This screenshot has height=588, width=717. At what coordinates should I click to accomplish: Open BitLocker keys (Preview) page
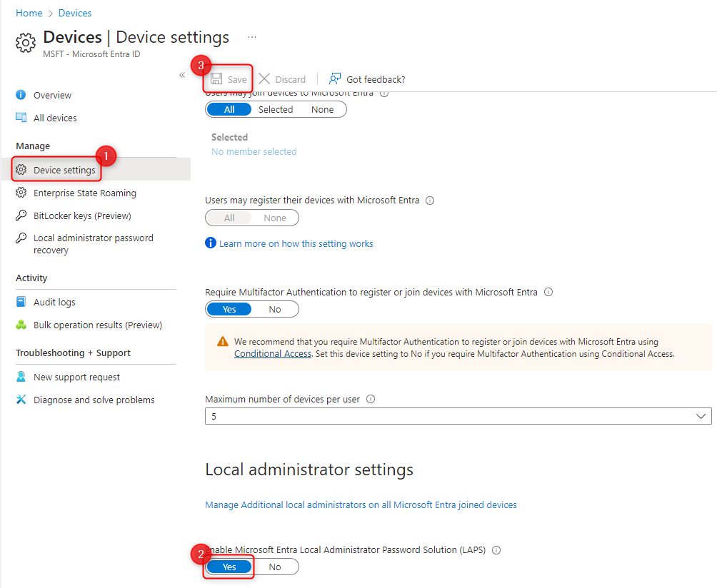pyautogui.click(x=82, y=216)
